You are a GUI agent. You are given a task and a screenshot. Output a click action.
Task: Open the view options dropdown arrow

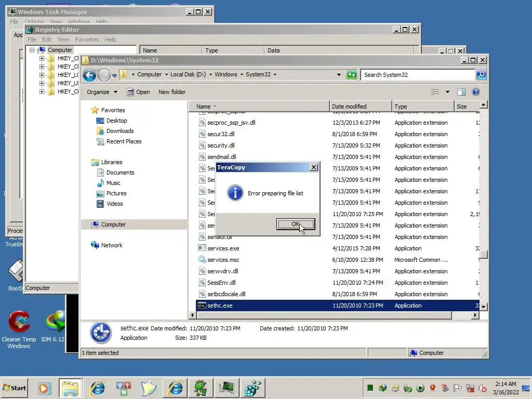(x=447, y=92)
